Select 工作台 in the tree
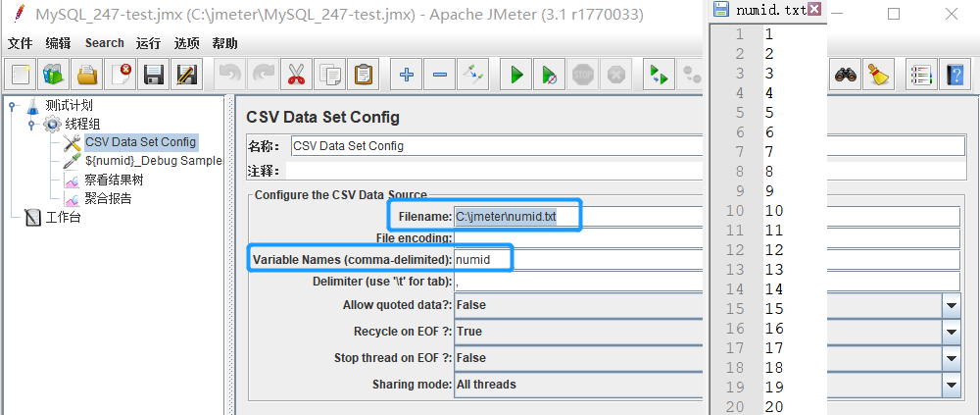The image size is (980, 415). (x=63, y=218)
